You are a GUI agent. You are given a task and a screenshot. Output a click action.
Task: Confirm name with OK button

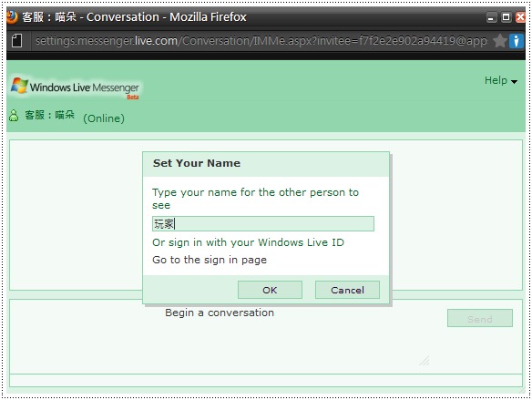pyautogui.click(x=270, y=290)
